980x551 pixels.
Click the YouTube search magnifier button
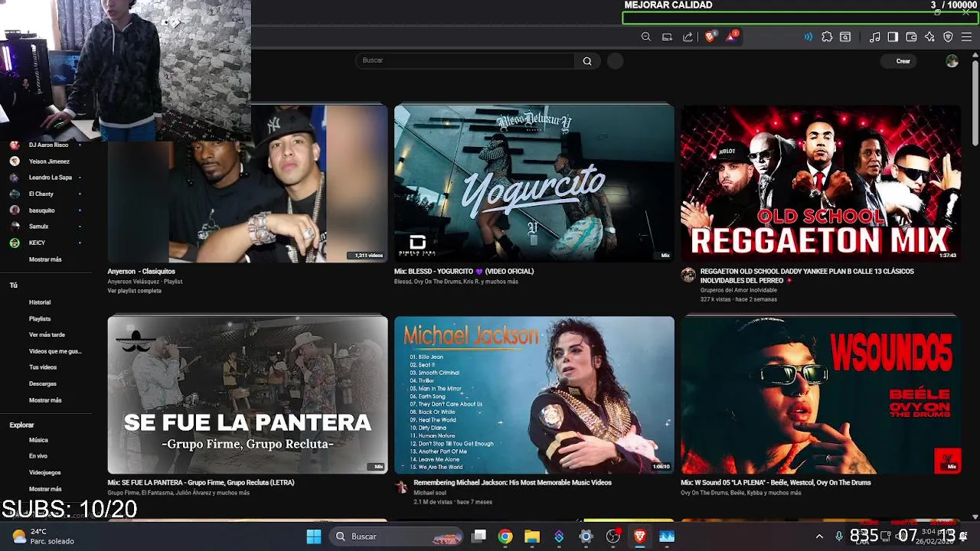coord(587,61)
